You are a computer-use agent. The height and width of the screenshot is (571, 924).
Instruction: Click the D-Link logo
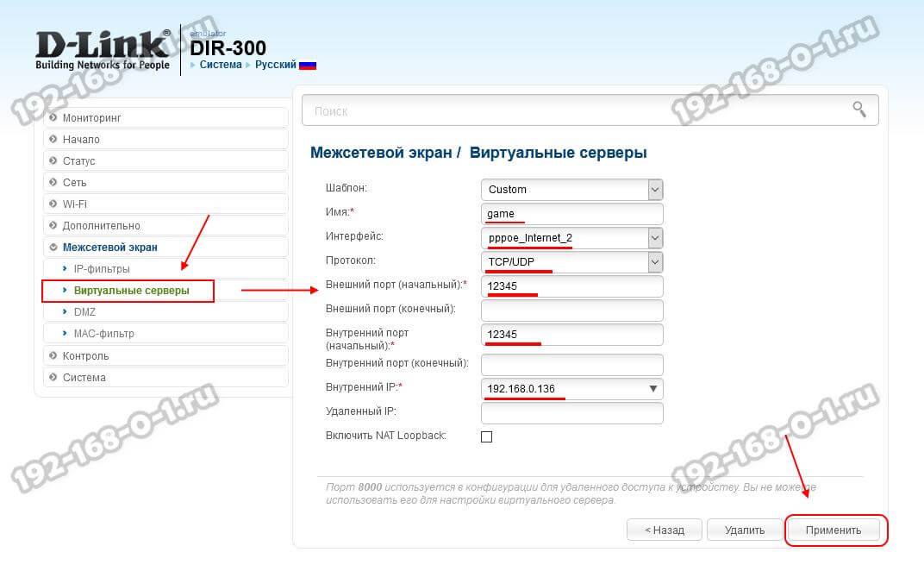[x=103, y=50]
